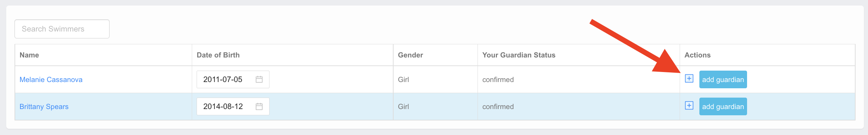Focus the Search Swimmers field
Screen dimensions: 868x135
click(x=62, y=29)
